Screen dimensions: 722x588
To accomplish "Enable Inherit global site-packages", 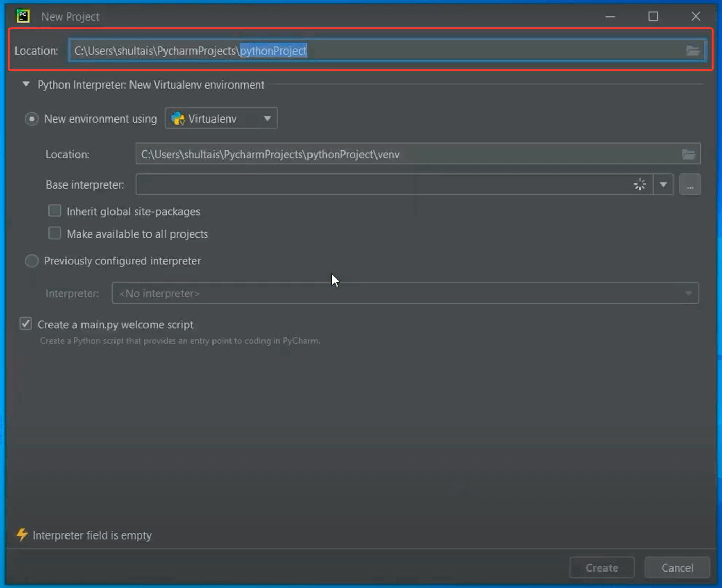I will coord(54,210).
